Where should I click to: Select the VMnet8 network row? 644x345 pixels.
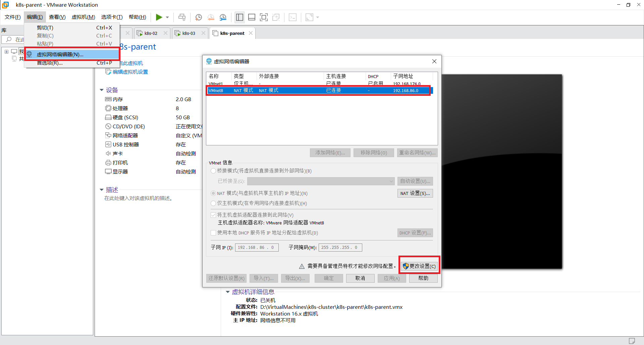click(x=319, y=90)
